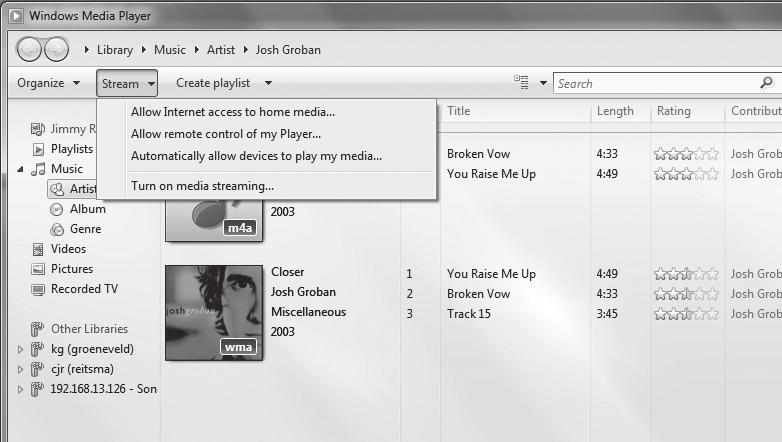Click Artist in the breadcrumb
Image resolution: width=782 pixels, height=442 pixels.
click(221, 50)
